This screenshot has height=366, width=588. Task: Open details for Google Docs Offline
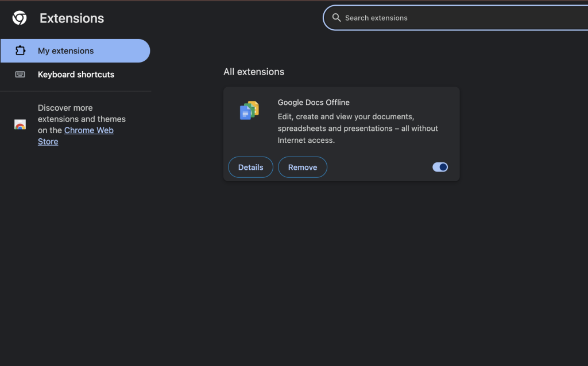point(250,167)
